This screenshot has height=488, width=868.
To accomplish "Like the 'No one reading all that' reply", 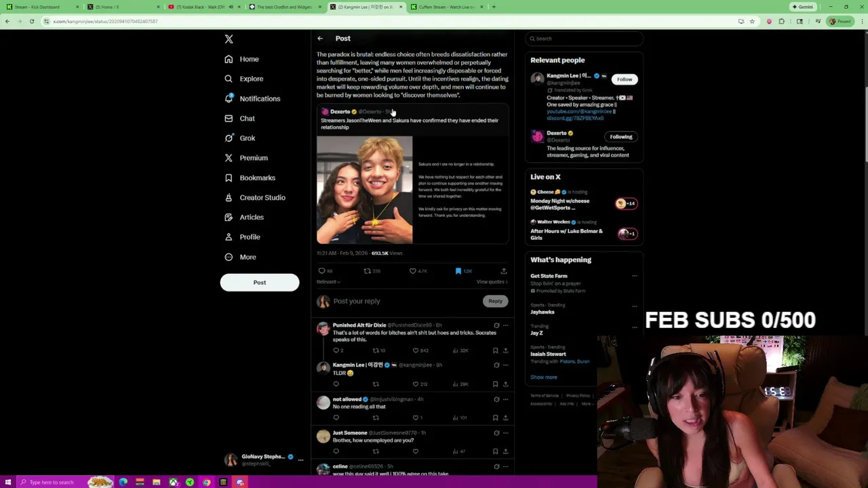I will [416, 418].
